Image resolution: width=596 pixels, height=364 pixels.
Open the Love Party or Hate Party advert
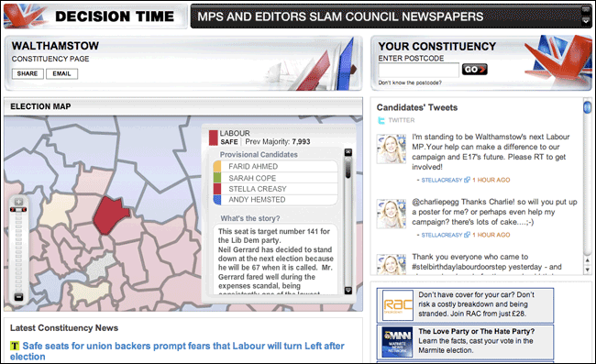coord(465,341)
